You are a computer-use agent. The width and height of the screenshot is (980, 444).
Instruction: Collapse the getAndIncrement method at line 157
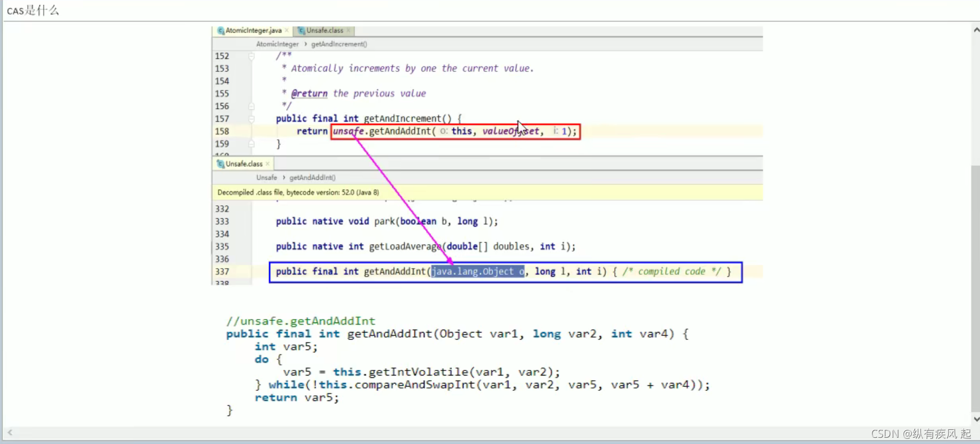(x=251, y=119)
